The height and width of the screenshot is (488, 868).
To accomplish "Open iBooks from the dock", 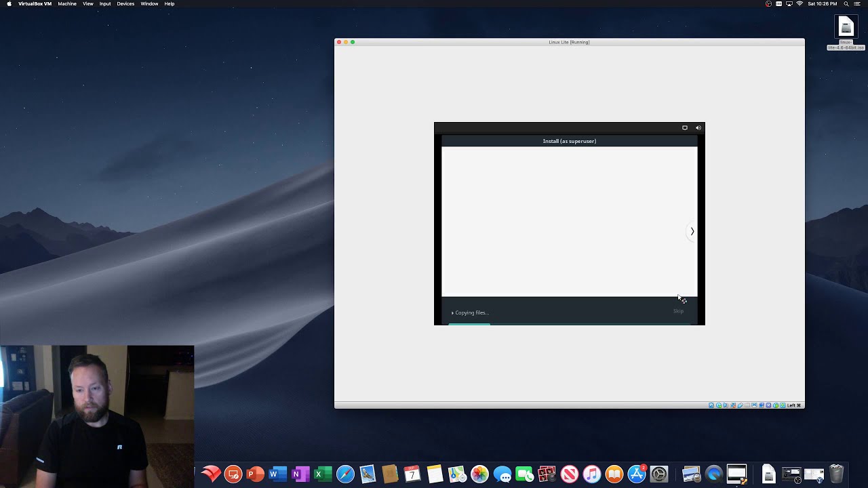I will coord(614,474).
